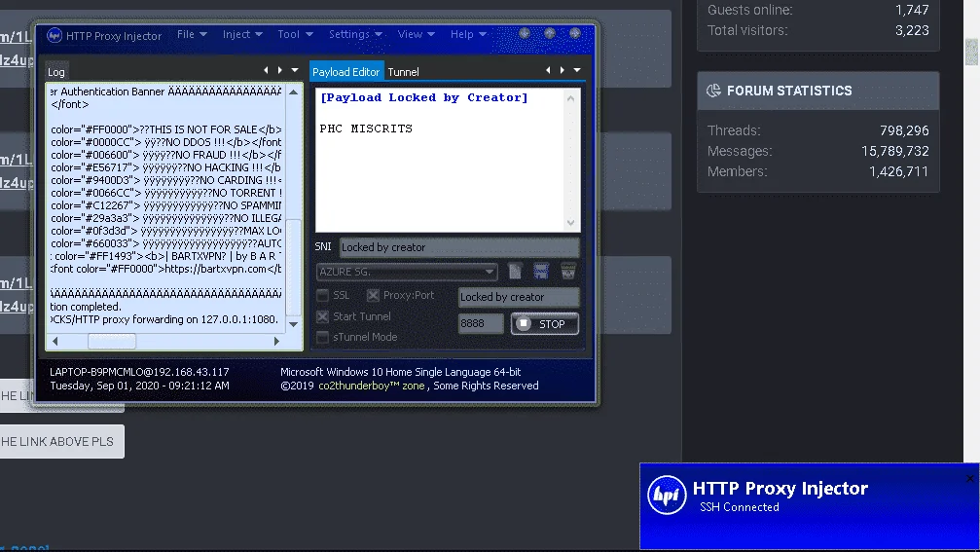980x552 pixels.
Task: Click the LAPTOP-B9PMCMLO@192.168.43.117 status text
Action: (x=139, y=372)
